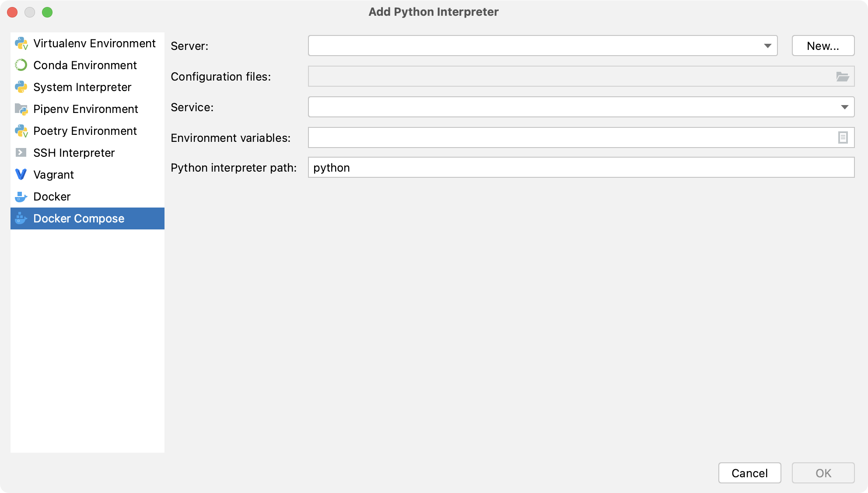Select the Poetry Environment option
The height and width of the screenshot is (493, 868).
[85, 130]
